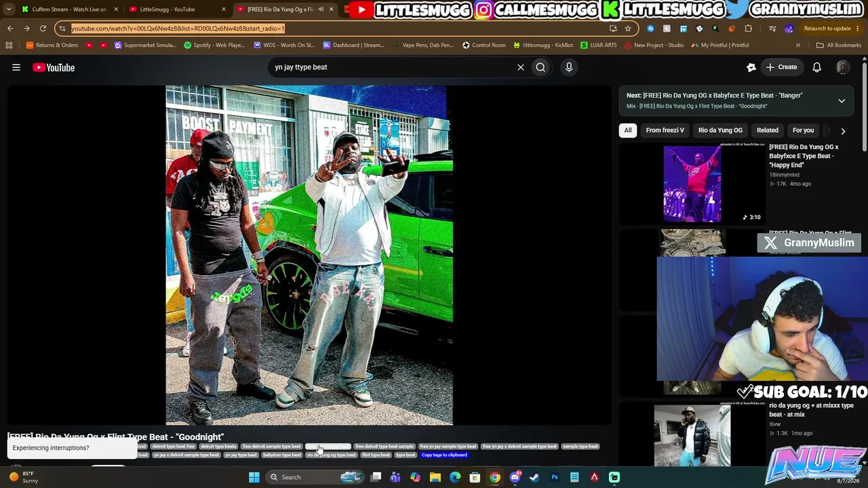Open the Spotify - Web Player bookmark
The width and height of the screenshot is (868, 488).
point(214,45)
